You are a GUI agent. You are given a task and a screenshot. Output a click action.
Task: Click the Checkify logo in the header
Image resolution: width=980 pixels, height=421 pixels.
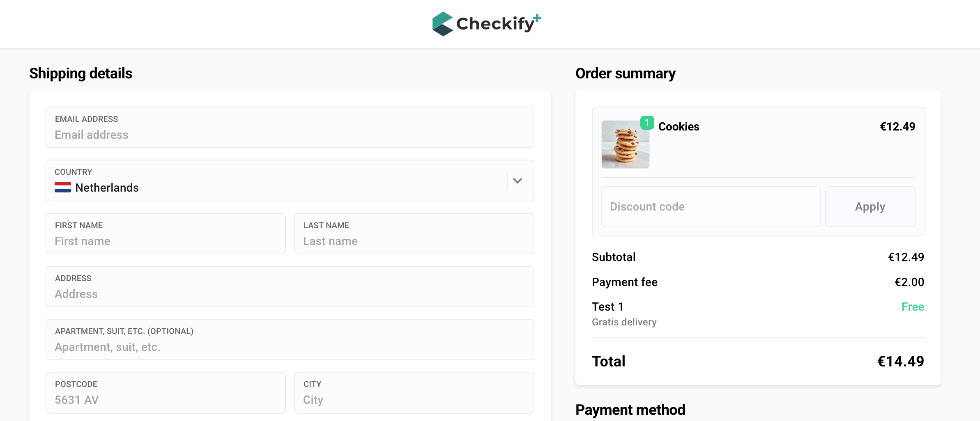point(487,24)
